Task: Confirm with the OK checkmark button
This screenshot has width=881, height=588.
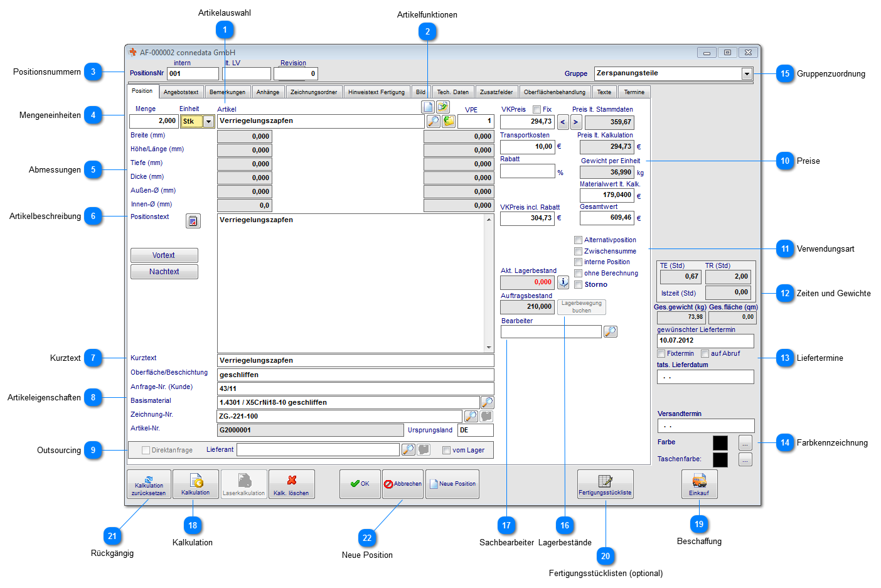Action: [360, 484]
